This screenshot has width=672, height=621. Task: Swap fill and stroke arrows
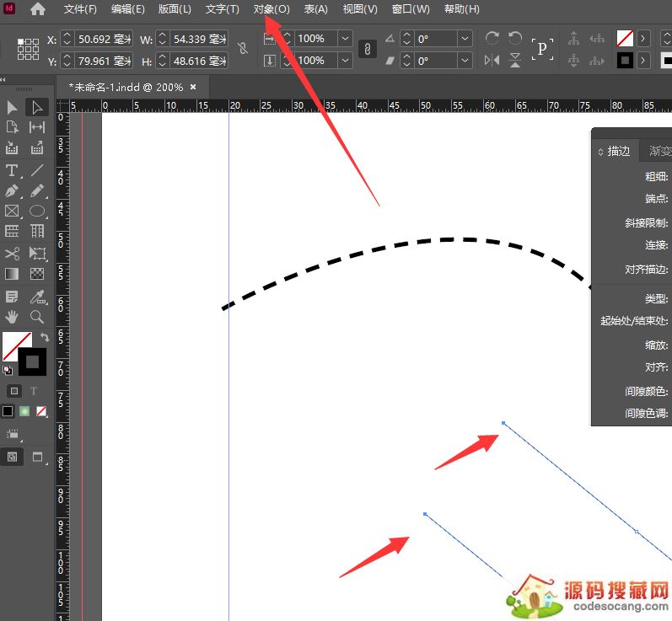click(x=45, y=337)
